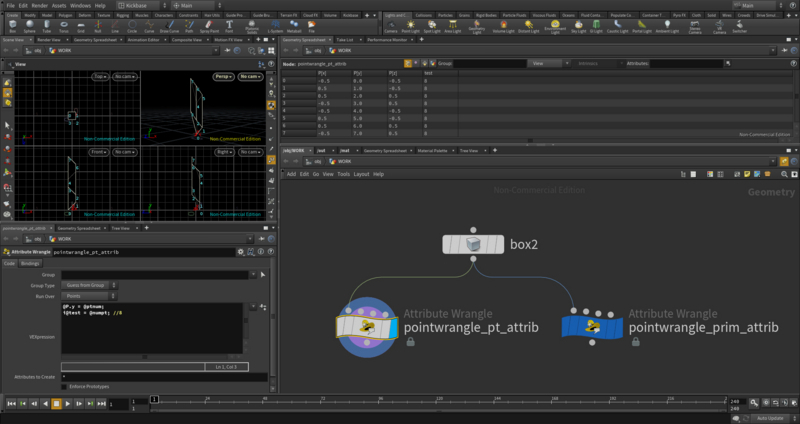Image resolution: width=800 pixels, height=424 pixels.
Task: Toggle pin on the scene view path bar
Action: pyautogui.click(x=228, y=51)
